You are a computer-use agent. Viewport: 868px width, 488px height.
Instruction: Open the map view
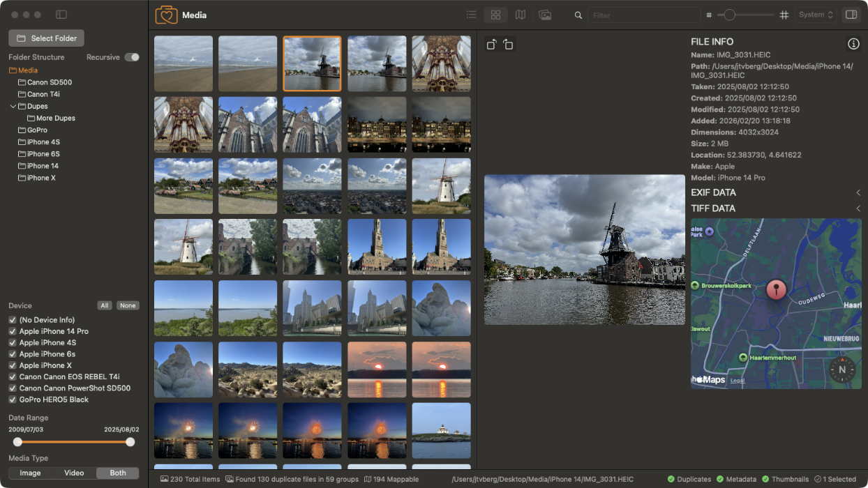coord(520,14)
